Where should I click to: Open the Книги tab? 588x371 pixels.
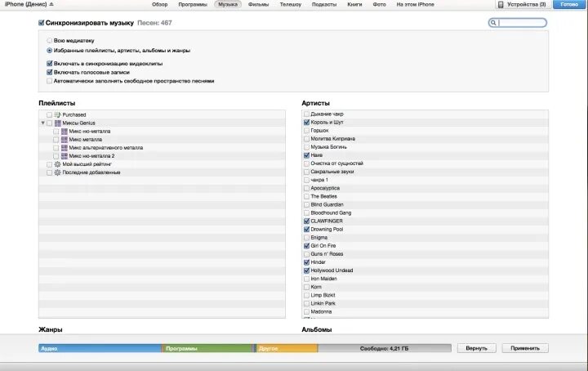click(354, 5)
